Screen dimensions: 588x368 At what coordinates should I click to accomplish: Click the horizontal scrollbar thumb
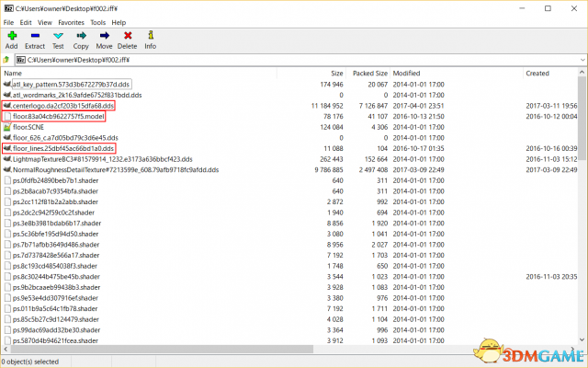click(162, 350)
